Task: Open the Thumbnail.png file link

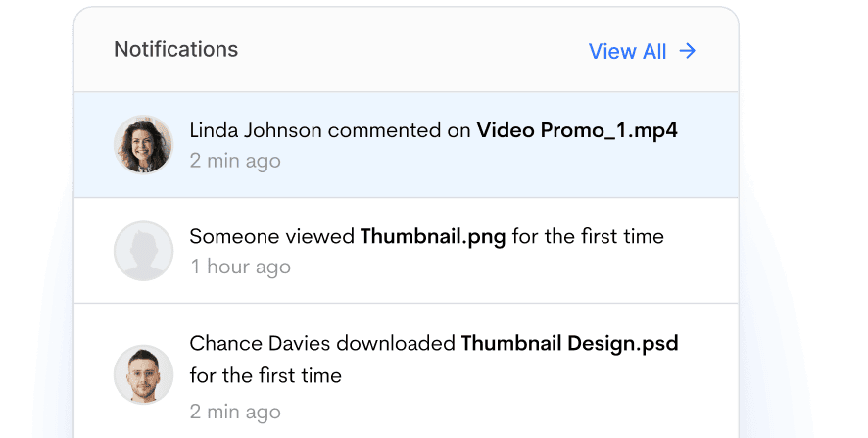Action: 433,236
